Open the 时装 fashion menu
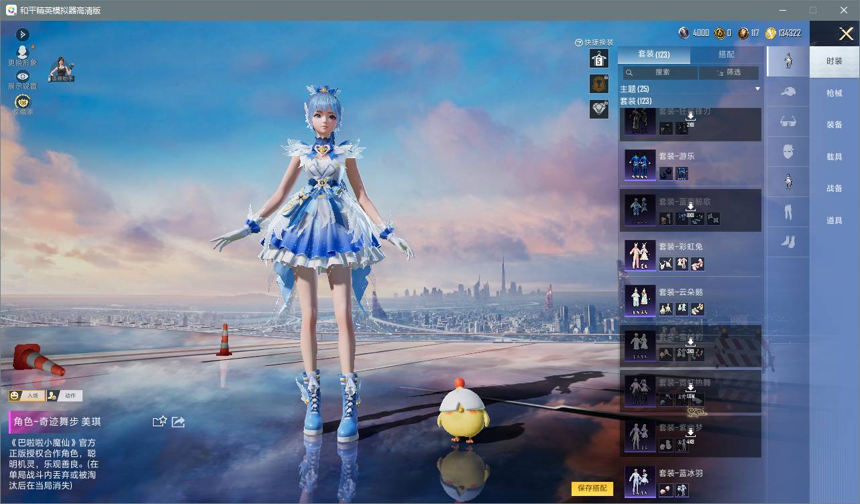This screenshot has height=504, width=860. 835,61
